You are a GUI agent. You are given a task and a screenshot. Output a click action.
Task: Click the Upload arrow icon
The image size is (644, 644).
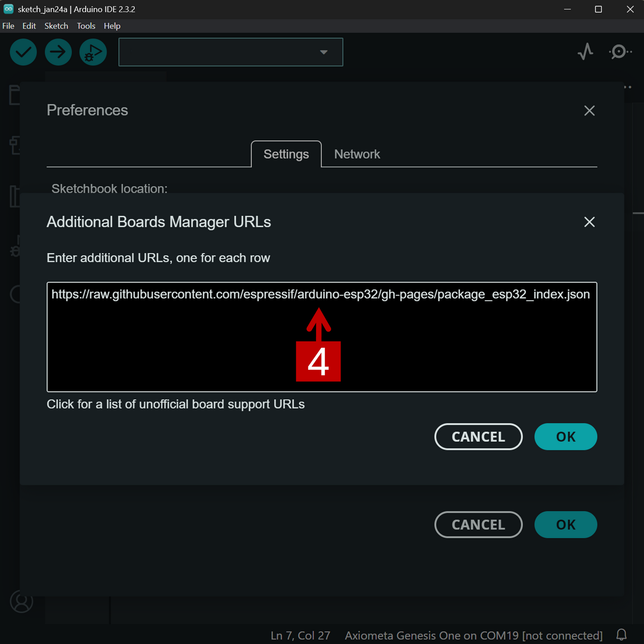[58, 52]
